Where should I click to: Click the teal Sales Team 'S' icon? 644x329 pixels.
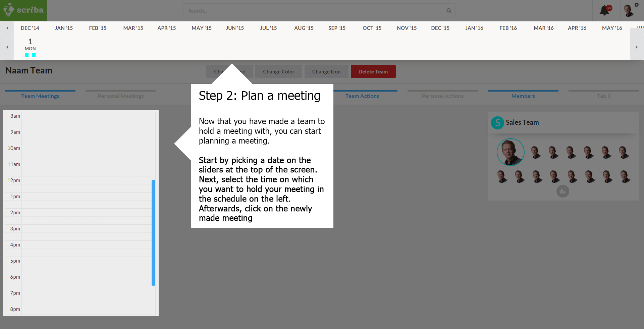[497, 123]
